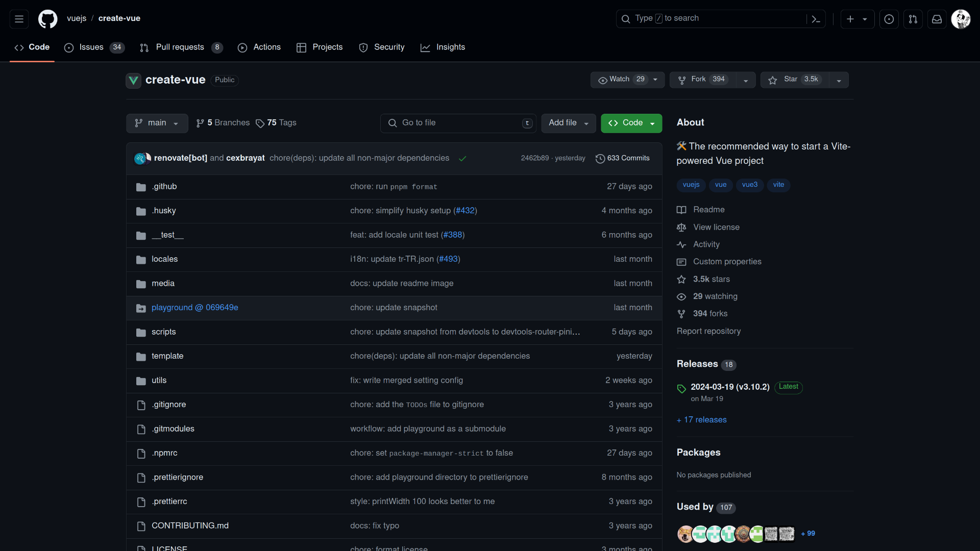The image size is (980, 551).
Task: Open the Actions tab
Action: (x=266, y=47)
